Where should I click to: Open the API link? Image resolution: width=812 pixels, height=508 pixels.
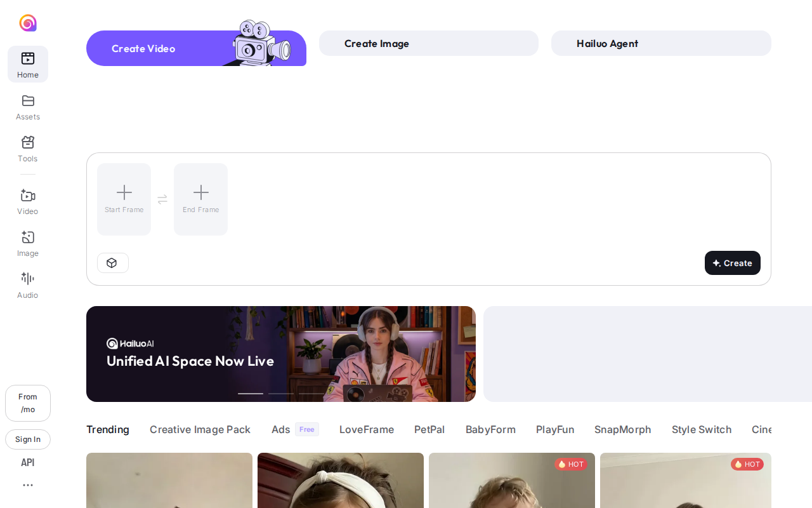[x=28, y=462]
